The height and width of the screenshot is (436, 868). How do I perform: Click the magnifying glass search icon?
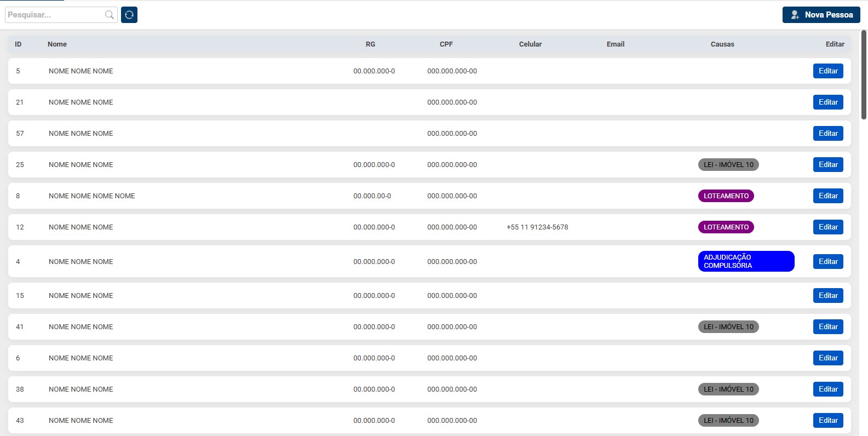tap(110, 15)
